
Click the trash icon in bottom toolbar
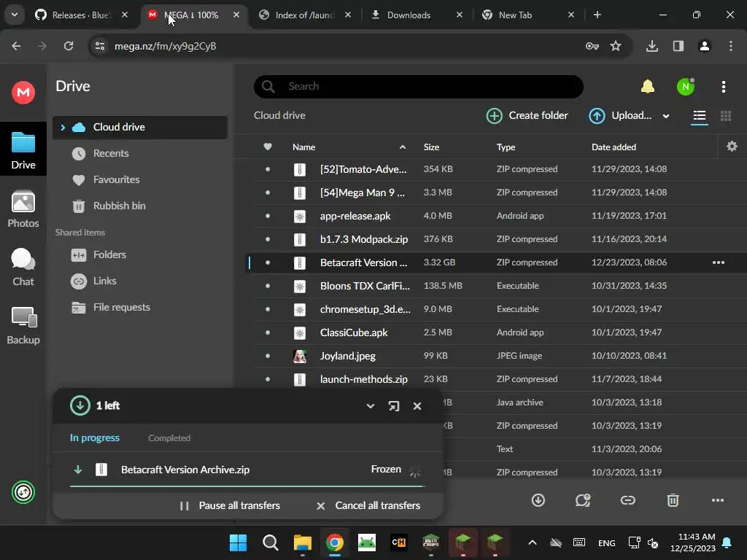point(672,500)
